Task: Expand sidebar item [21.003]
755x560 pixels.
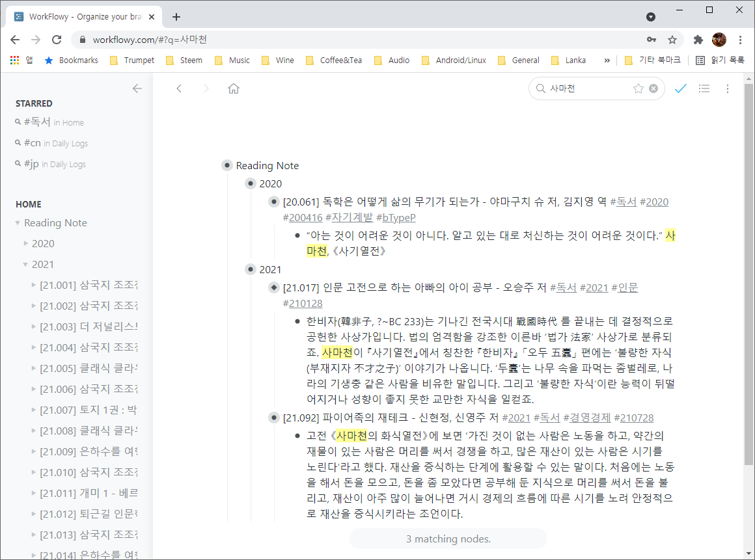Action: pos(33,327)
